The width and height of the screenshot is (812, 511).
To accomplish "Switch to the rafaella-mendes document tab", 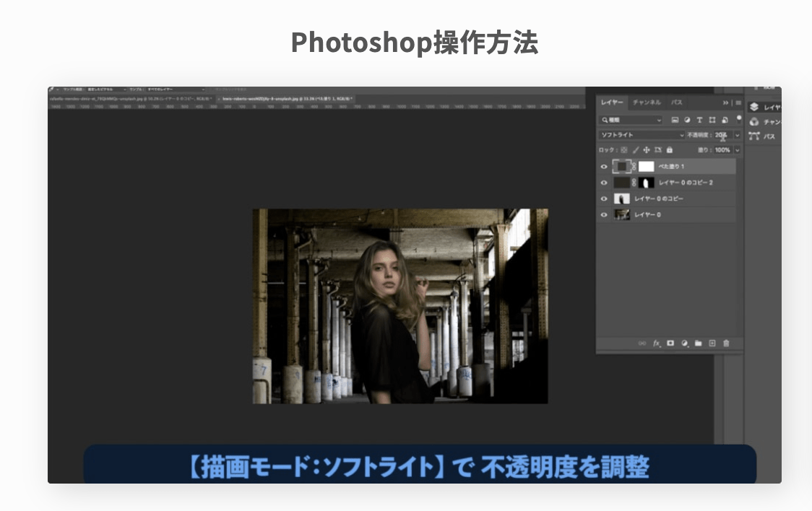I will [131, 98].
